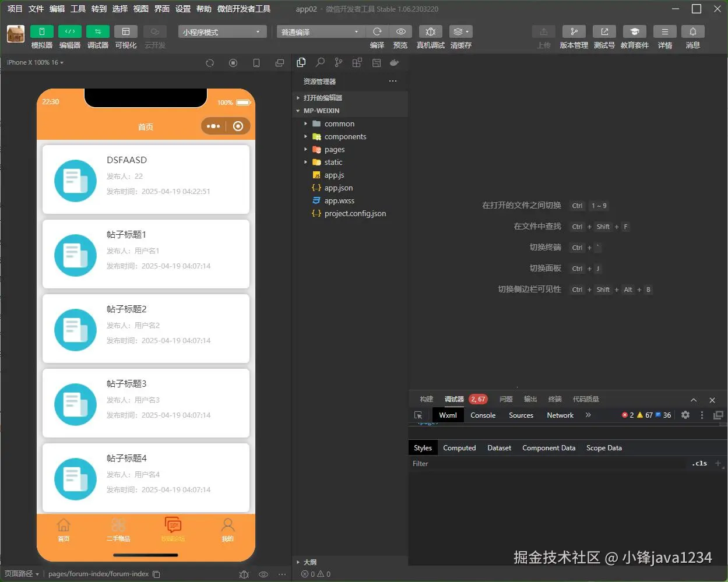Open version management
Screen dimensions: 728x582
574,31
